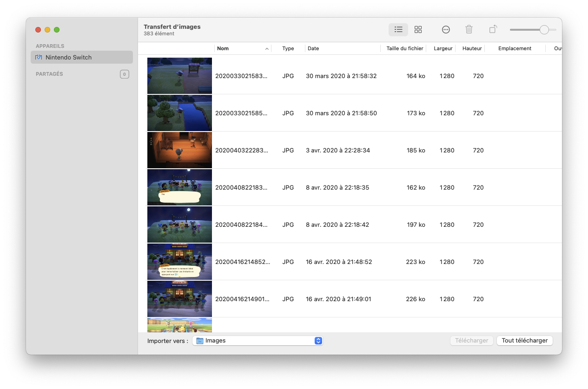
Task: Select thumbnail dated 8 avr. 22:18:42
Action: tap(179, 224)
